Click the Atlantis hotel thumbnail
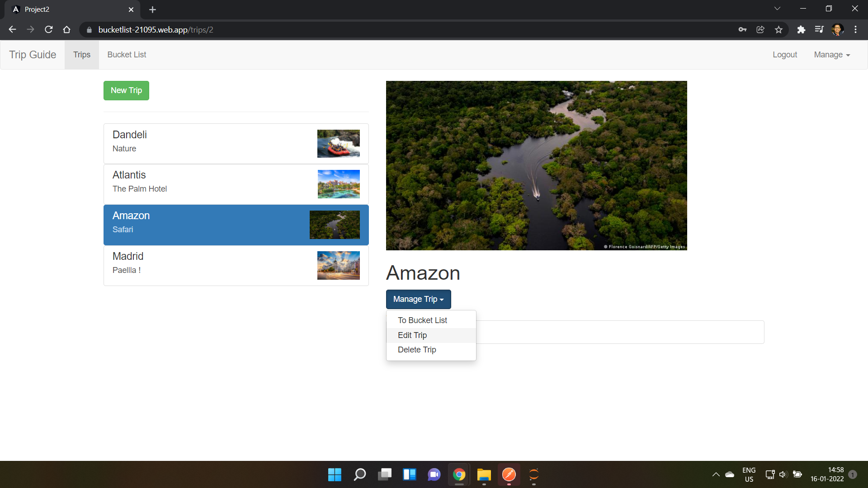This screenshot has width=868, height=488. (339, 184)
